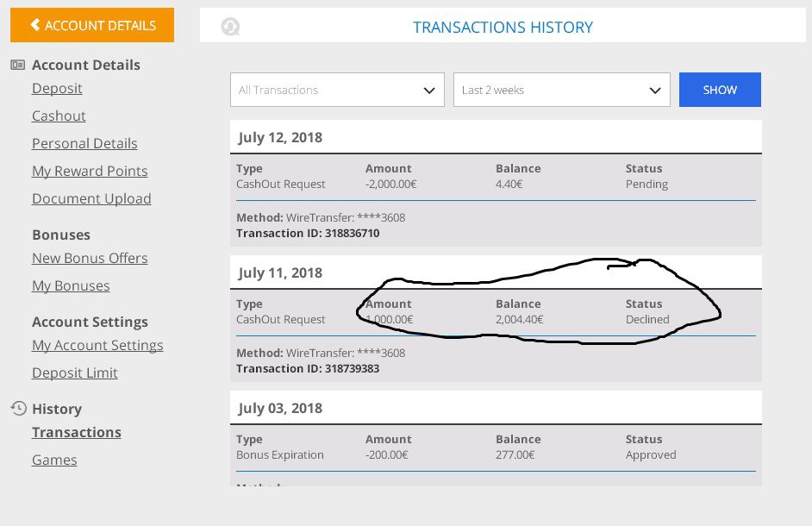The image size is (812, 526).
Task: Open My Account Settings
Action: (97, 345)
